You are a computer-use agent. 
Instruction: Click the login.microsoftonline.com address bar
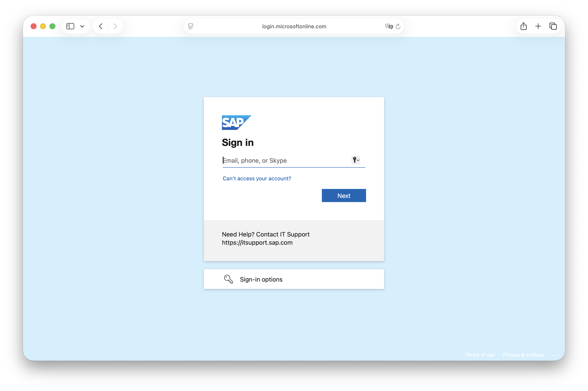tap(294, 26)
